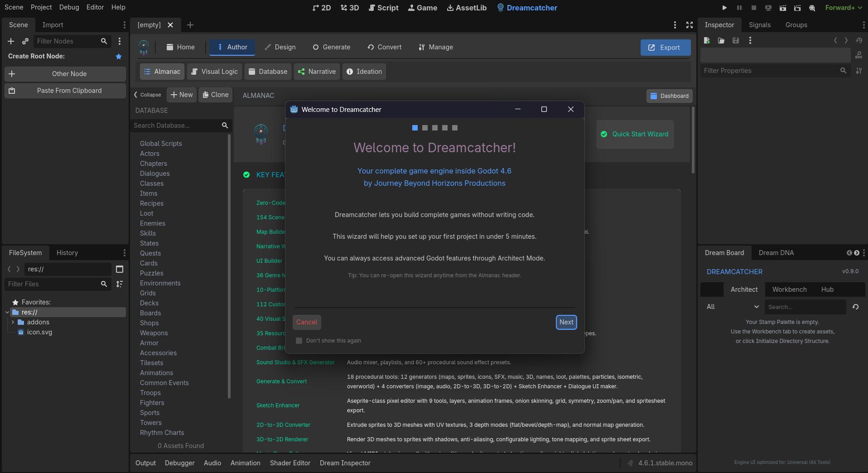
Task: Click the Export button
Action: click(665, 48)
